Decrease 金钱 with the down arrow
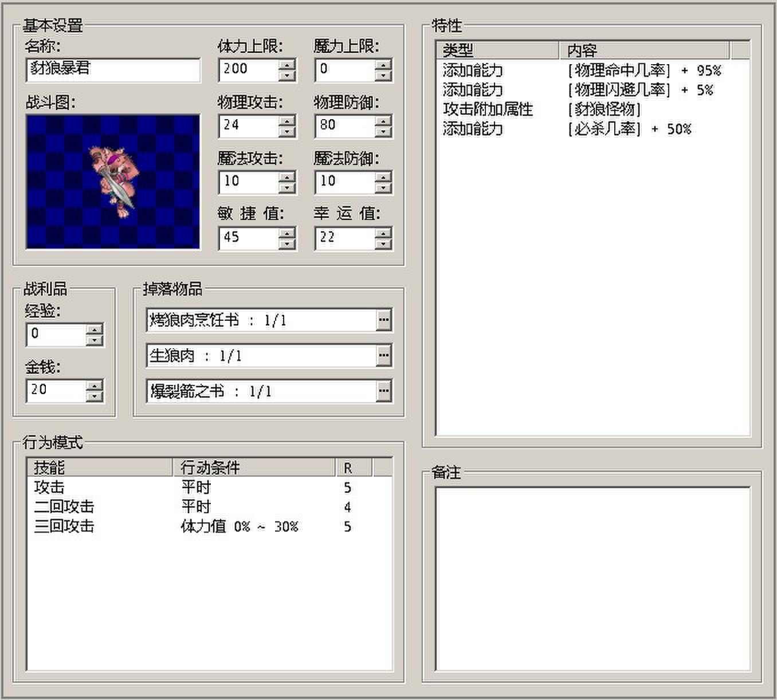The image size is (777, 700). point(95,396)
